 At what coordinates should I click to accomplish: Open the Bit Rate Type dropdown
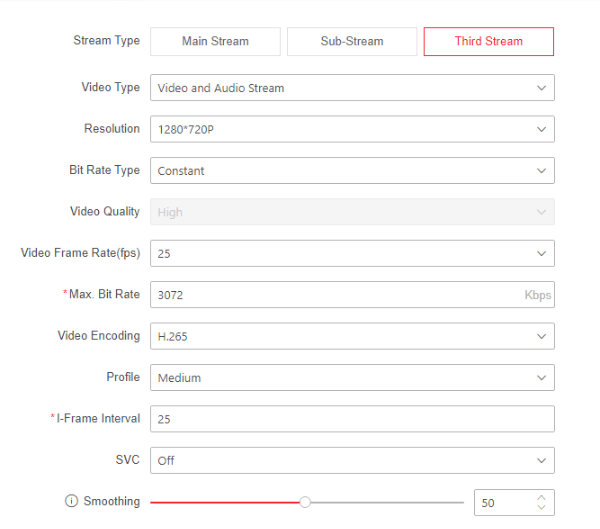pos(352,171)
